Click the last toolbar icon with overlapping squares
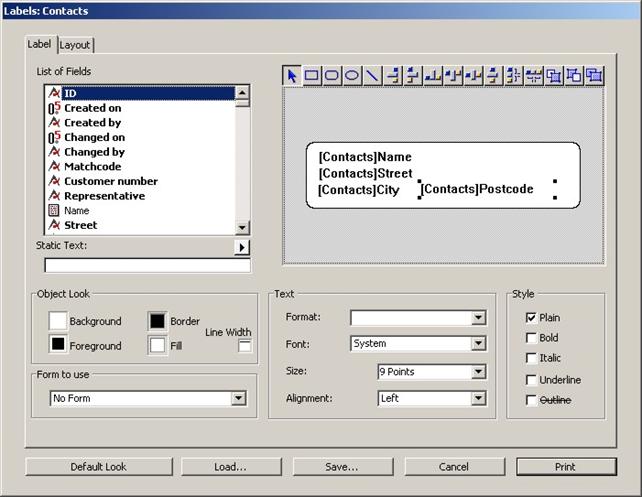The width and height of the screenshot is (642, 497). 594,75
